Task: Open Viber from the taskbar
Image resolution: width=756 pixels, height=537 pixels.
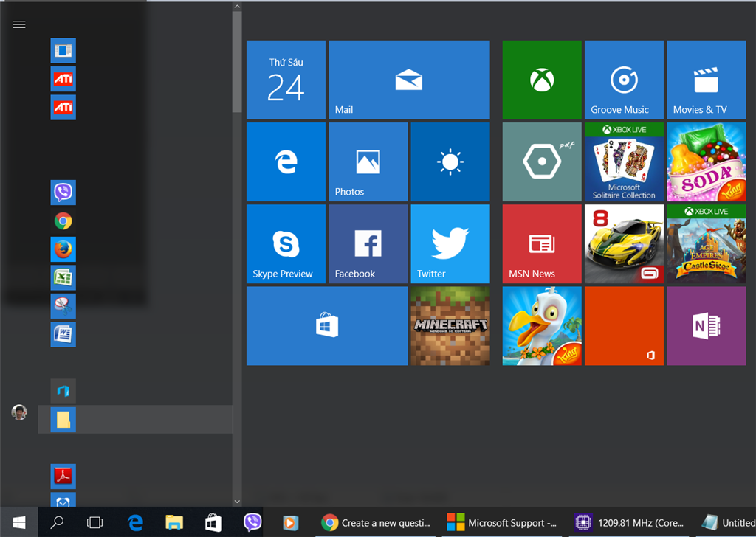Action: (x=252, y=522)
